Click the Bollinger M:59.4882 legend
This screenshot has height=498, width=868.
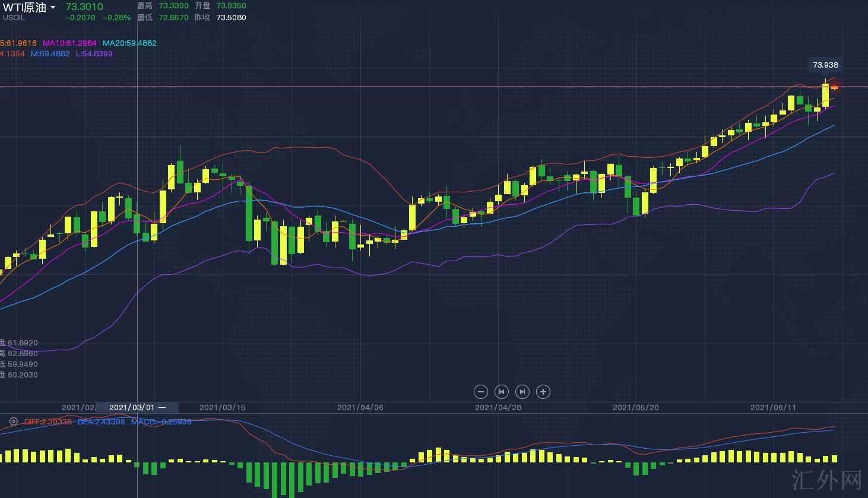click(x=50, y=54)
